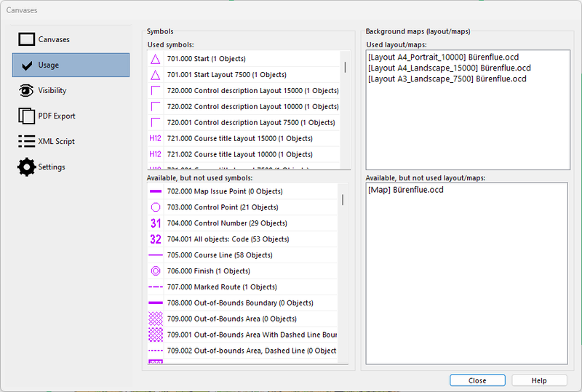Click H12 icon of 721.000 Course title
Screen dimensions: 582x392
click(x=155, y=138)
